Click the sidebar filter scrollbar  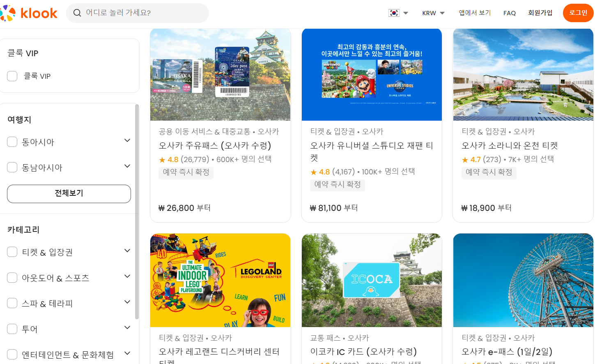tap(137, 211)
